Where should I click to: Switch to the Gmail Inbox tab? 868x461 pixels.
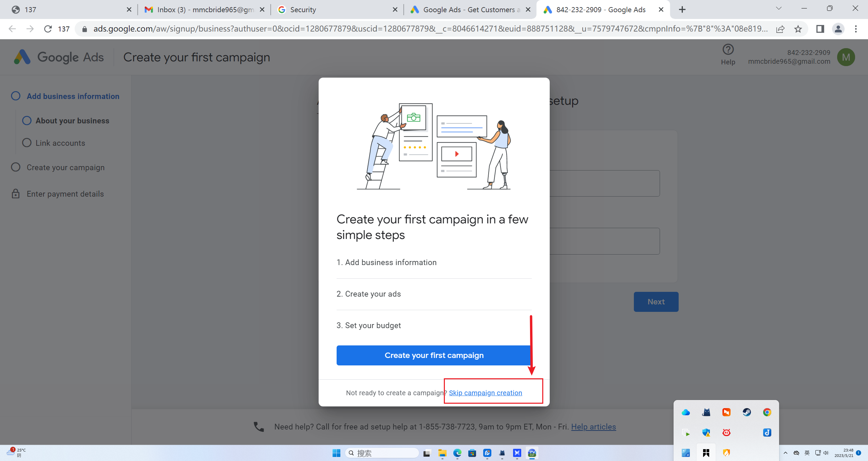click(200, 9)
